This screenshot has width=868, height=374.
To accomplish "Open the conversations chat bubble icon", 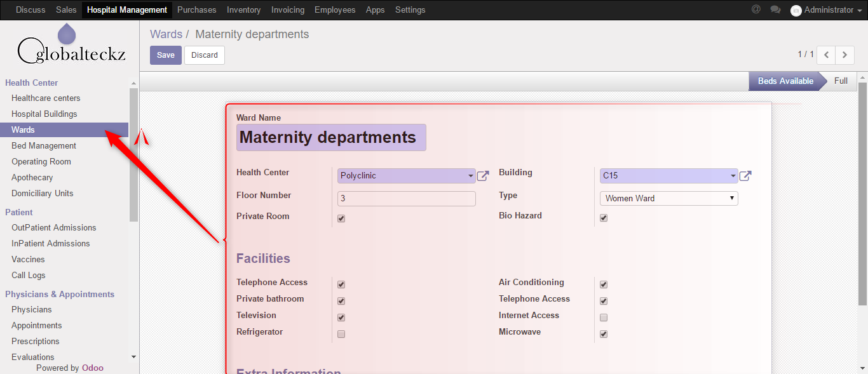I will (775, 10).
